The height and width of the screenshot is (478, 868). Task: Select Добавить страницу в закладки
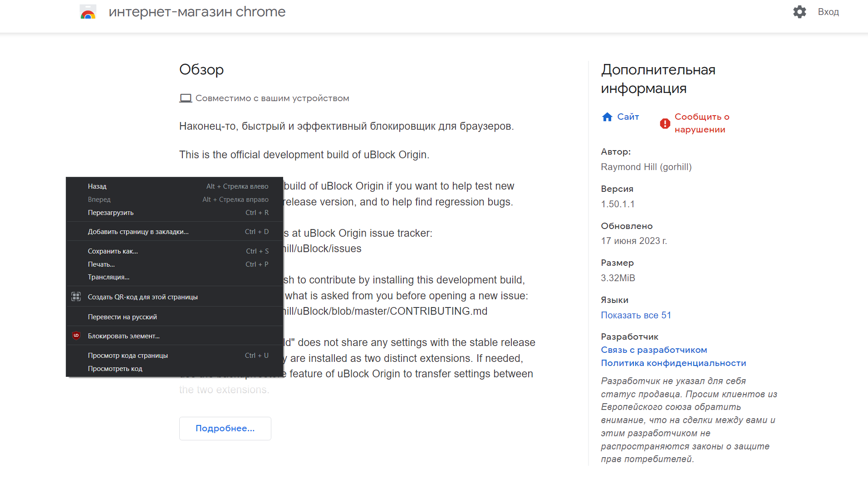(175, 232)
